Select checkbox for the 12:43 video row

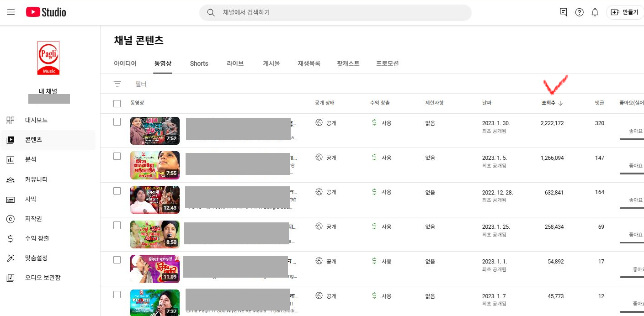pyautogui.click(x=117, y=191)
